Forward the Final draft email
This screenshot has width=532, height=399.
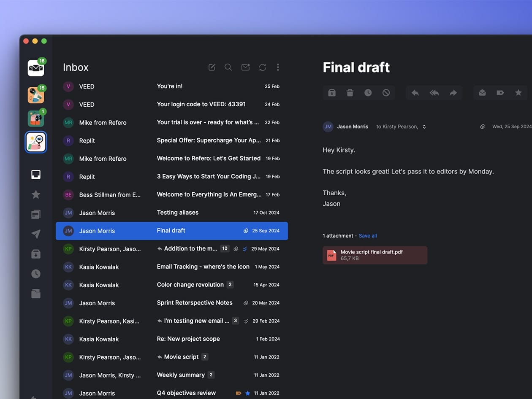pos(453,93)
